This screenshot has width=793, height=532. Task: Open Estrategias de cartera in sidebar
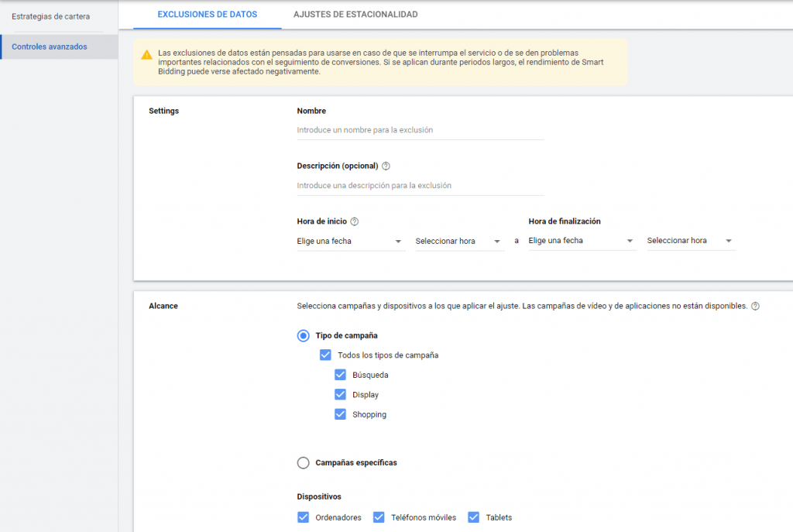pyautogui.click(x=50, y=17)
